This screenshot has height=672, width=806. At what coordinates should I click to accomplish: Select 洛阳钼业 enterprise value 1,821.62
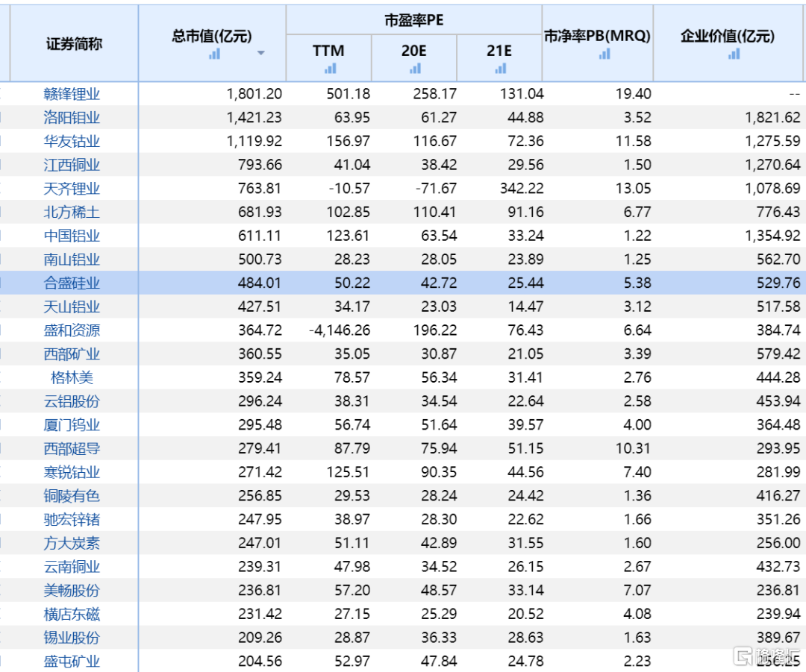pyautogui.click(x=773, y=118)
